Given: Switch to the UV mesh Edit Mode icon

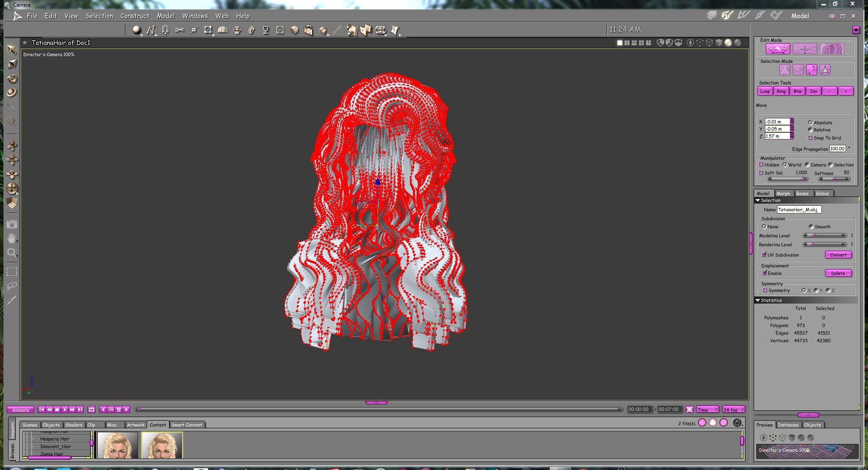Looking at the screenshot, I should (832, 49).
